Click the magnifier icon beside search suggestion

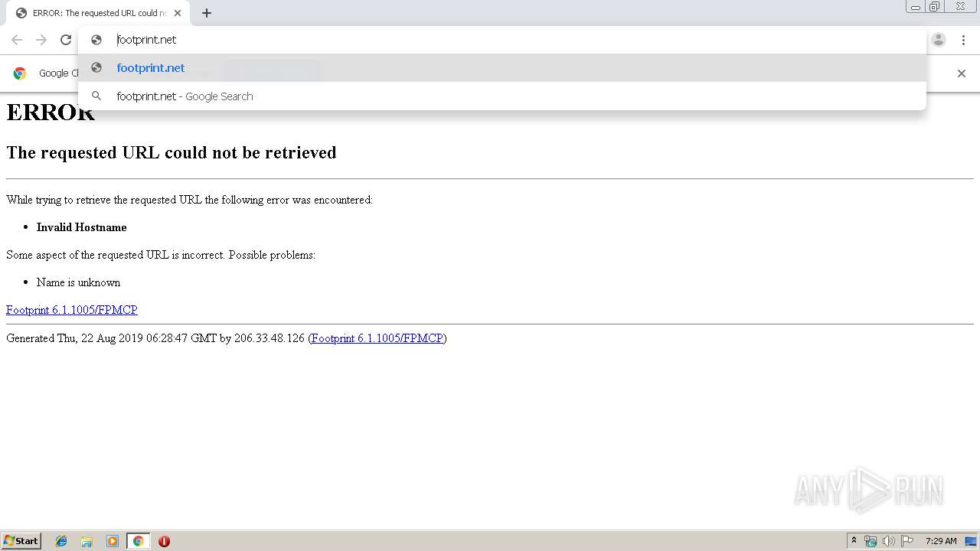96,96
